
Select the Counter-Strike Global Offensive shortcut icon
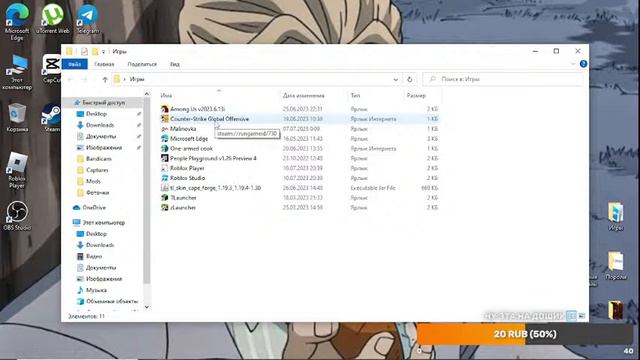(164, 119)
